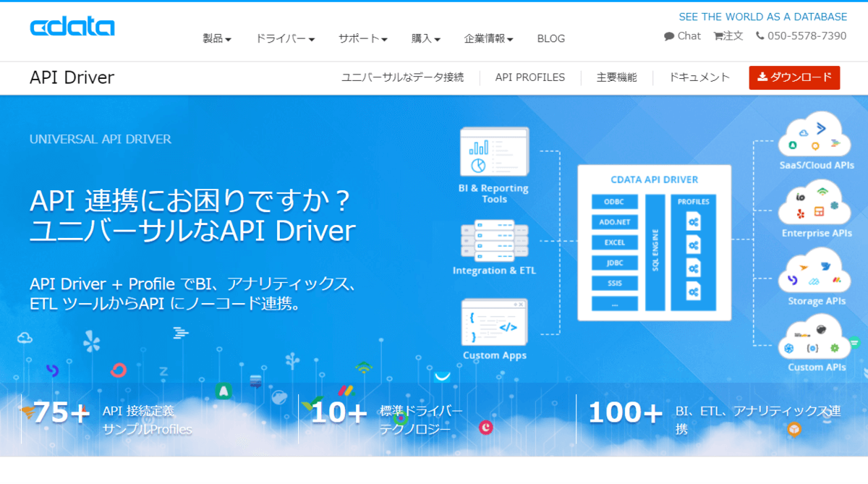Open the Chat link
The height and width of the screenshot is (484, 868).
[x=689, y=36]
